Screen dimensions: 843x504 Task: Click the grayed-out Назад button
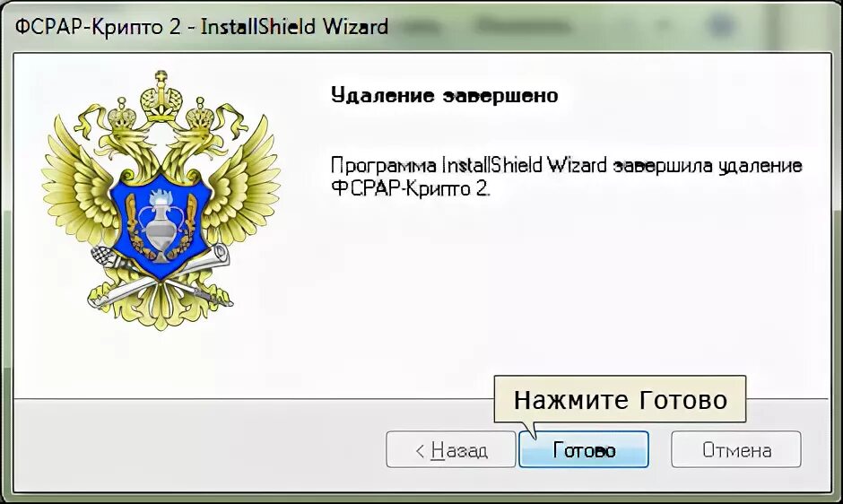(450, 449)
